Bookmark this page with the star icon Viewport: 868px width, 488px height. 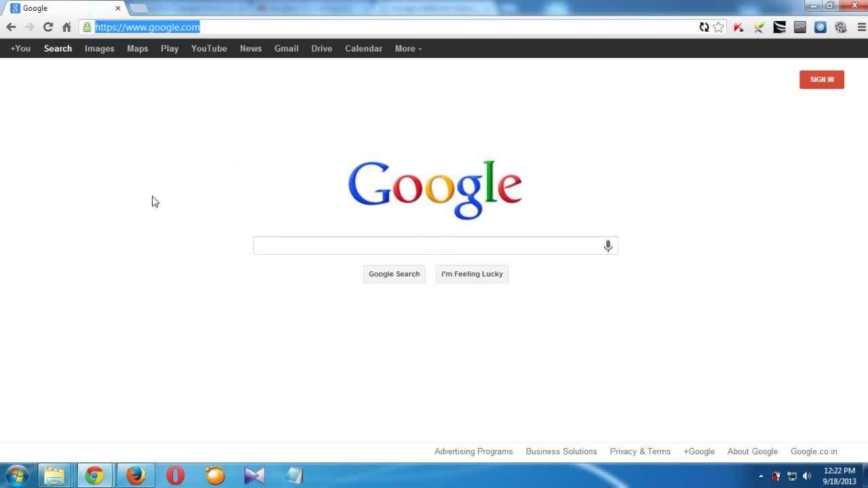[x=719, y=27]
